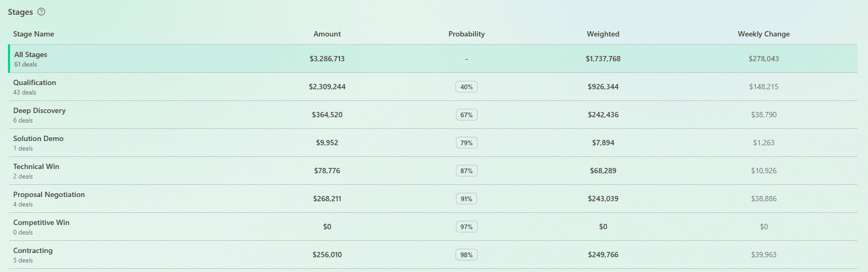Click Technical Win's 87% probability badge
The width and height of the screenshot is (868, 272).
pos(466,171)
